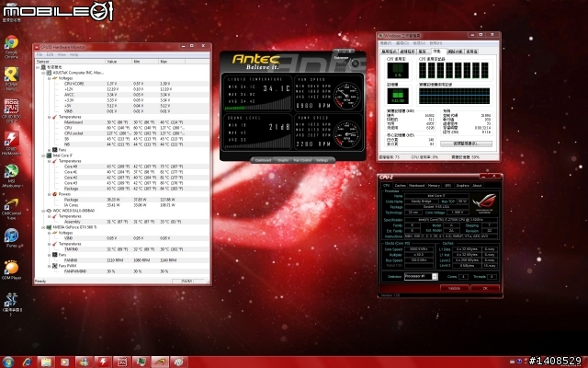This screenshot has height=368, width=588.
Task: Switch to Antec Graphs tab
Action: point(283,160)
